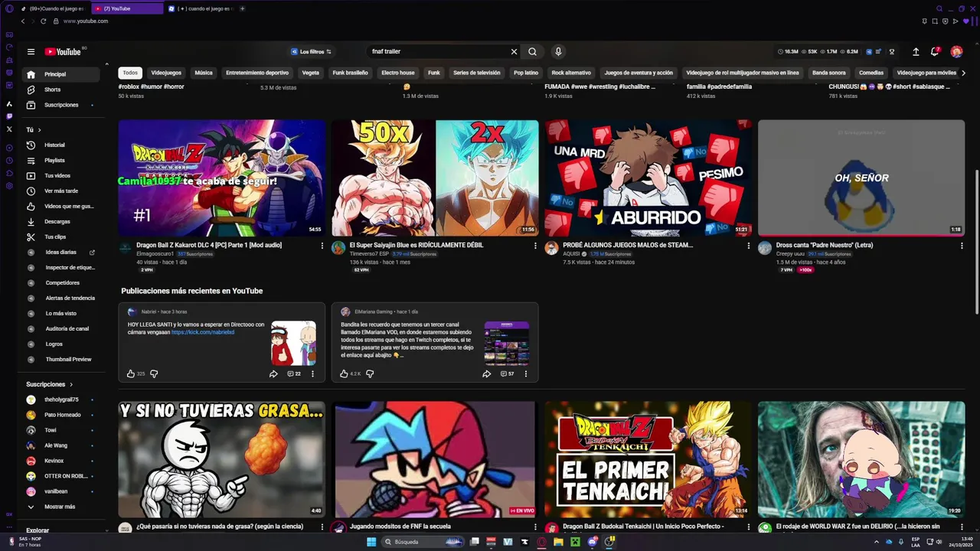This screenshot has width=980, height=551.
Task: Open 'Thumbnail Preview' in sidebar
Action: 61,359
